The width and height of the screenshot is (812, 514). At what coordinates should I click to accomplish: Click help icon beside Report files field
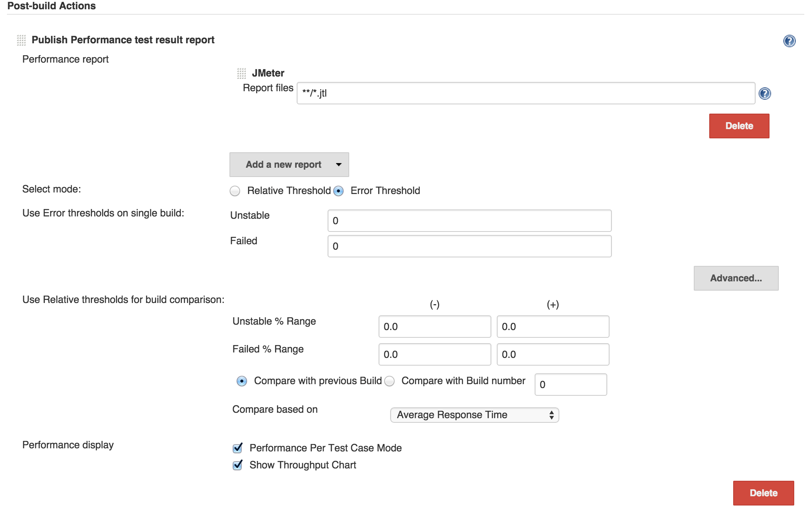click(764, 94)
